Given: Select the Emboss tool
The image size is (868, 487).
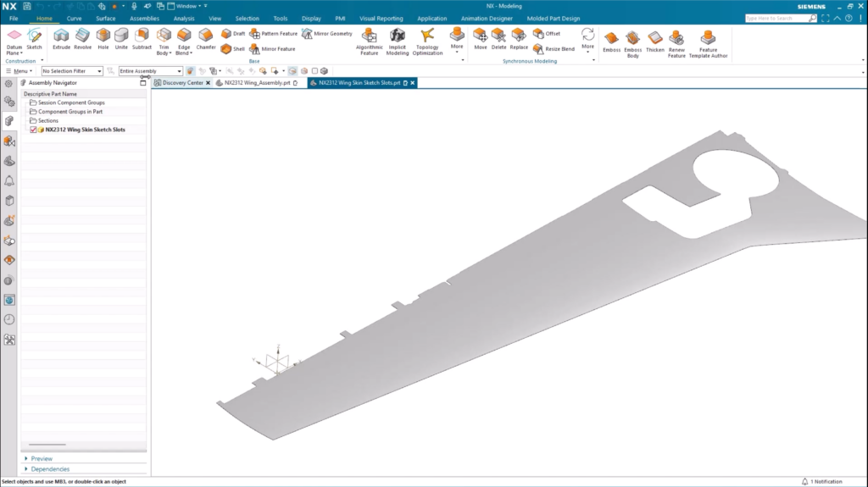Looking at the screenshot, I should (x=611, y=42).
